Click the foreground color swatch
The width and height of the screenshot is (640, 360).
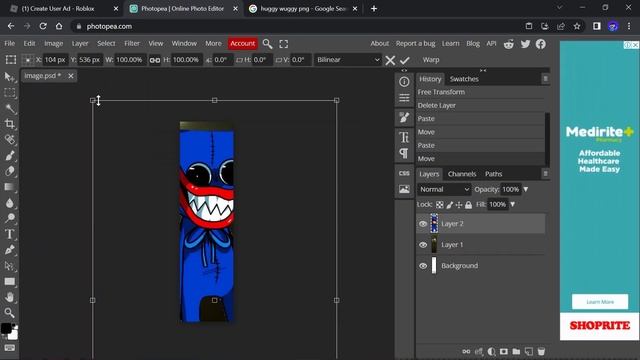coord(6,328)
